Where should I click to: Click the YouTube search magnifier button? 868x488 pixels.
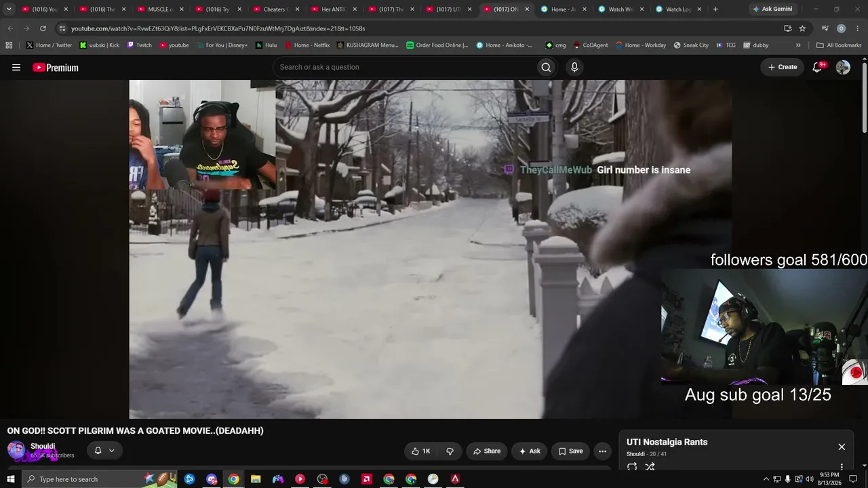click(546, 67)
